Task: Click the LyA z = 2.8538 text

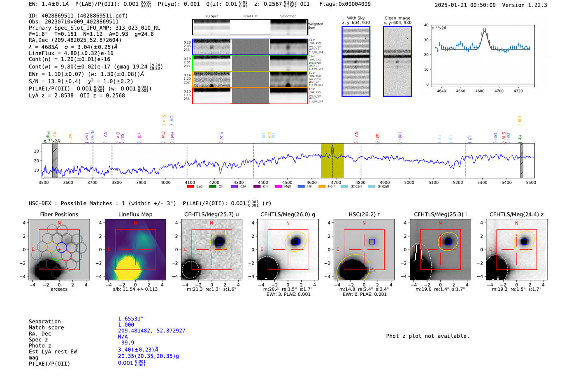Action: [x=51, y=95]
